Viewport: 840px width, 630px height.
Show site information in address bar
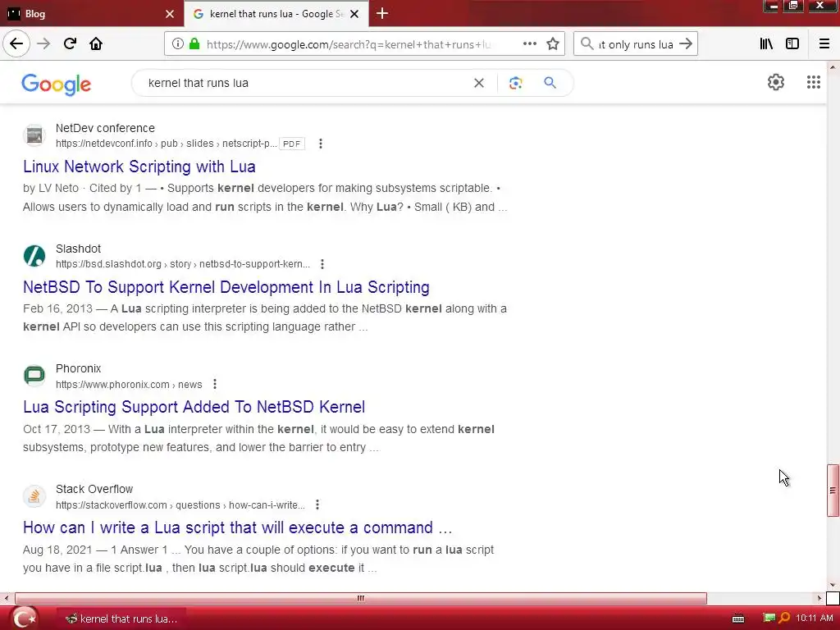point(178,44)
